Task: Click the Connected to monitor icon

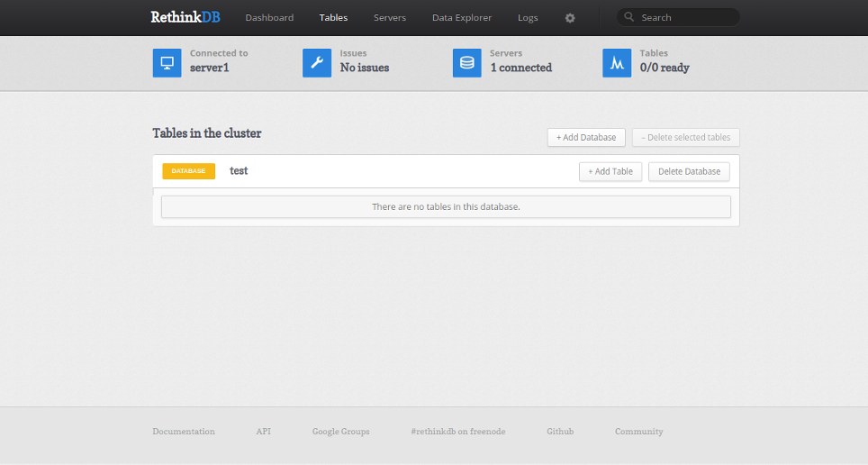Action: 167,62
